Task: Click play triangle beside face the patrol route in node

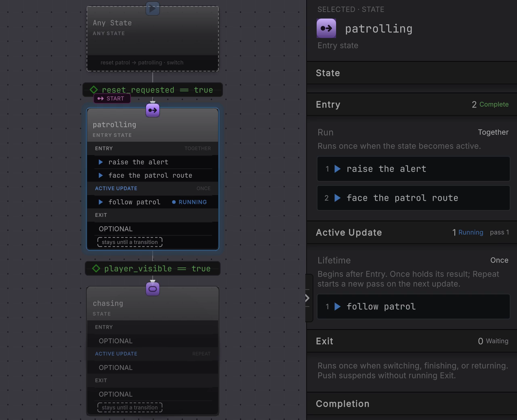Action: (101, 175)
